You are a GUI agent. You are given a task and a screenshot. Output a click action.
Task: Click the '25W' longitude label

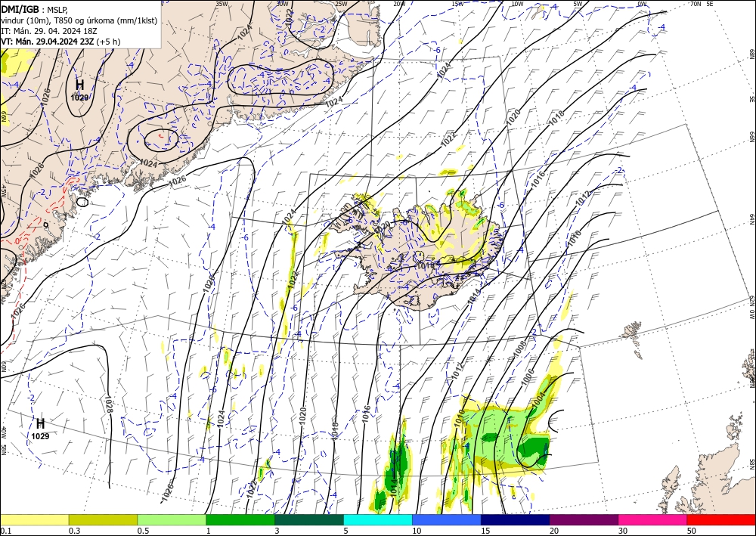(341, 4)
